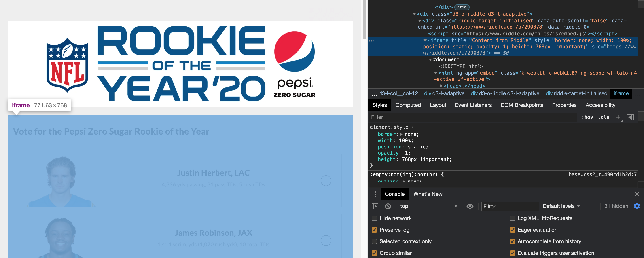
Task: Uncheck Autocomplete from history checkbox
Action: pos(512,241)
